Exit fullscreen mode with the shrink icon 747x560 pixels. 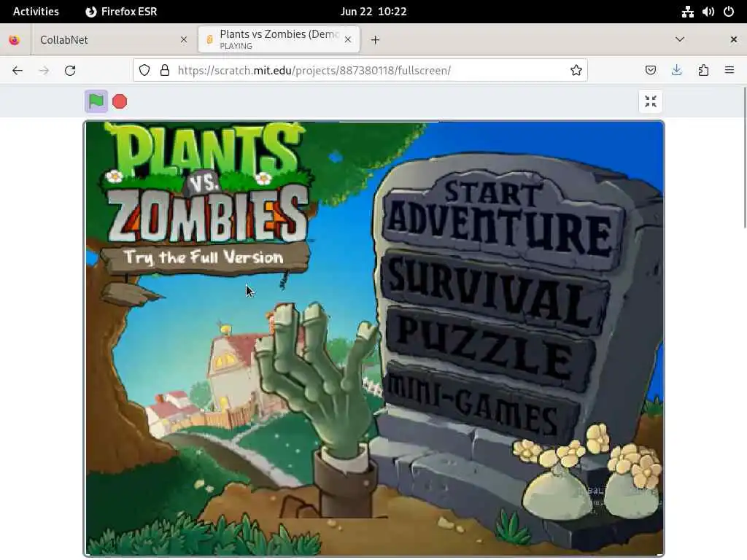650,101
